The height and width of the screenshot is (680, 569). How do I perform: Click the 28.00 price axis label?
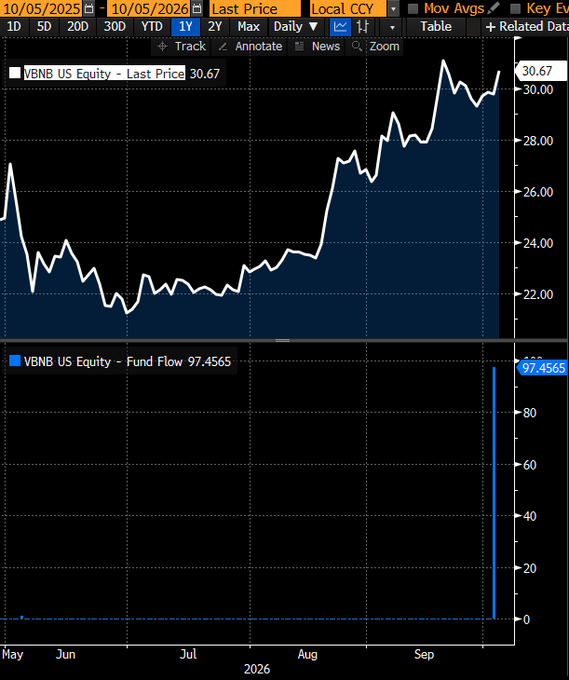coord(538,141)
